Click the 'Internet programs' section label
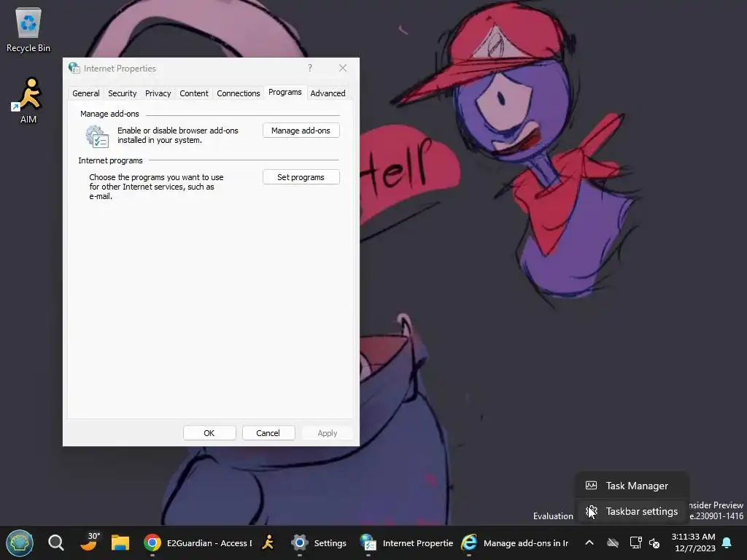 [x=111, y=160]
